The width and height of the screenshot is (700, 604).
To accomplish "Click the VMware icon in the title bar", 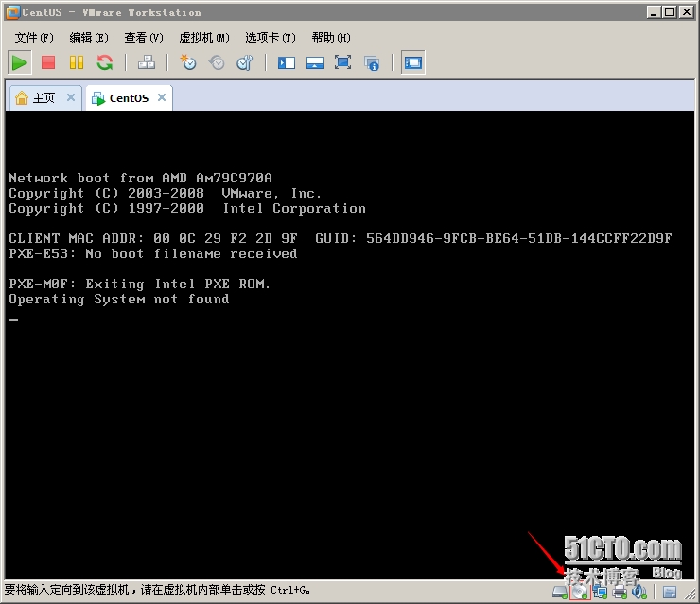I will [x=13, y=12].
